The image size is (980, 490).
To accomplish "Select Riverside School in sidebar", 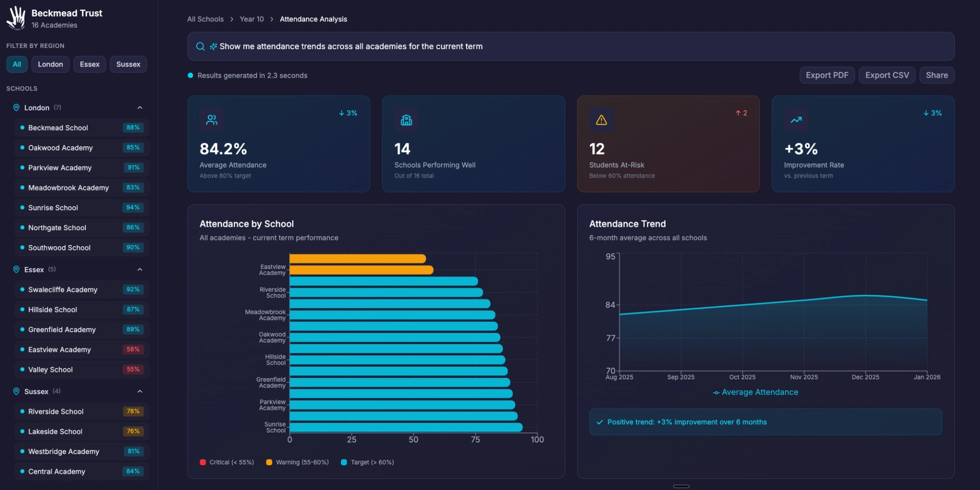I will [82, 411].
